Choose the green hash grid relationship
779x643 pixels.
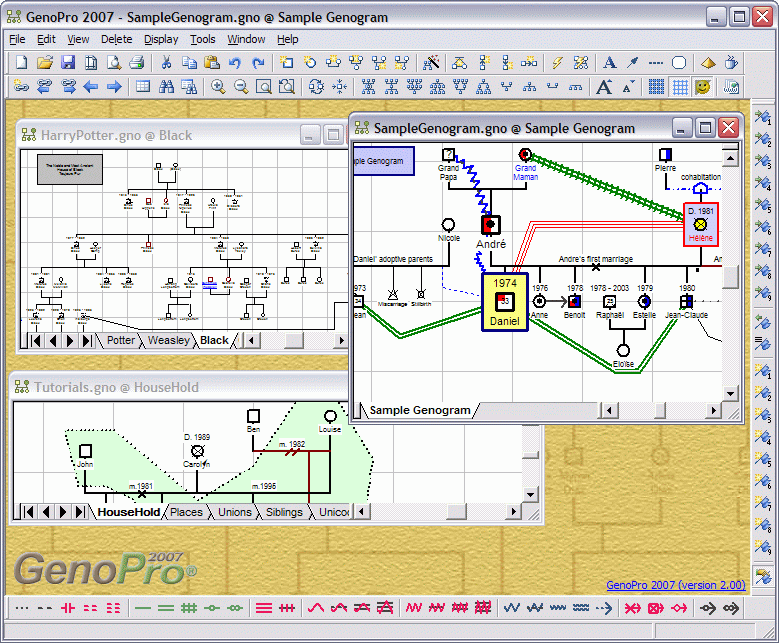pos(189,608)
